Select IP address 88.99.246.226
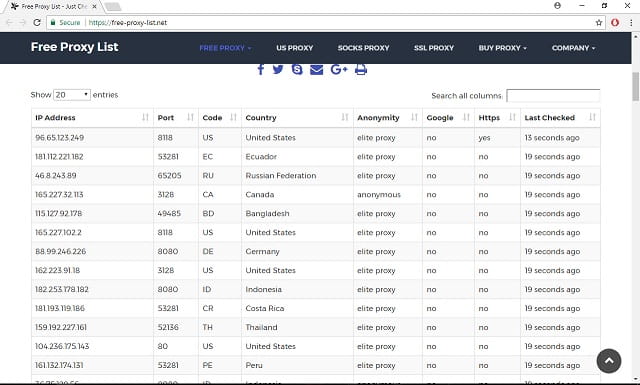 [x=60, y=251]
